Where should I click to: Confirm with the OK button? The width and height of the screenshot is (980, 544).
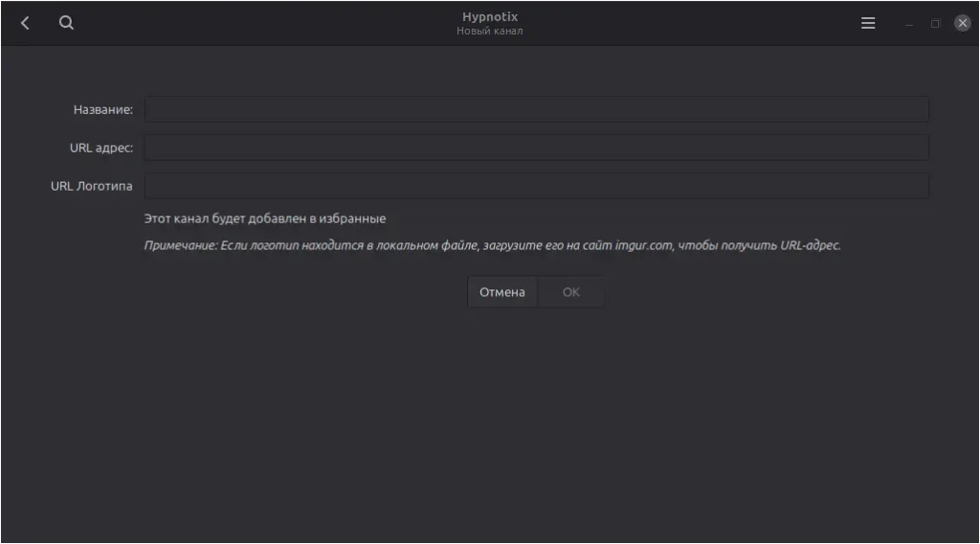(x=571, y=292)
